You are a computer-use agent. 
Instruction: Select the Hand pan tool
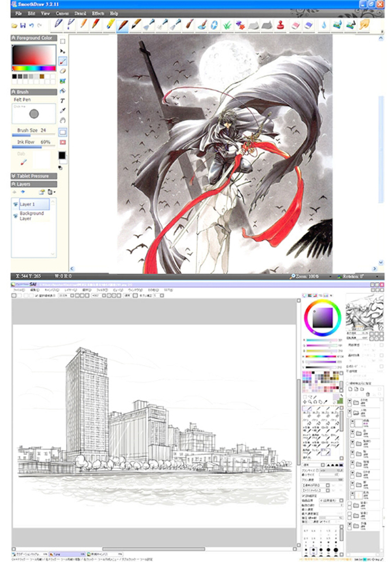click(x=63, y=121)
